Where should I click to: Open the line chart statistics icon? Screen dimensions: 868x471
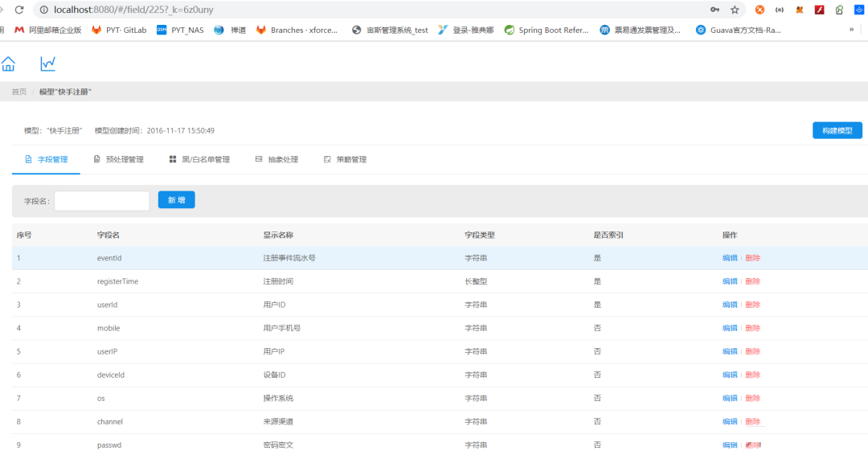click(48, 63)
